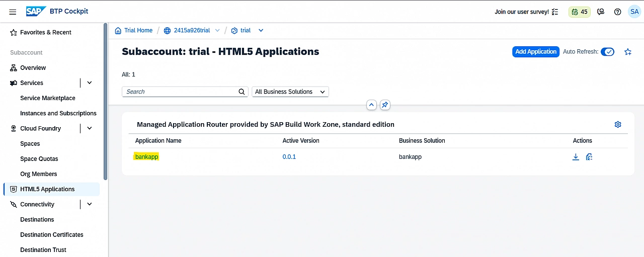Click the Add Application button
This screenshot has height=257, width=644.
pos(535,52)
